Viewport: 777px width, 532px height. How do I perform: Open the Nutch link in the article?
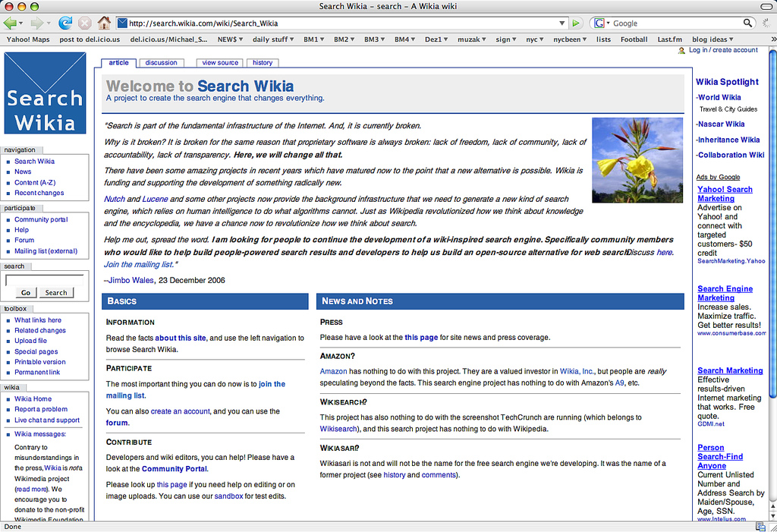click(x=115, y=199)
